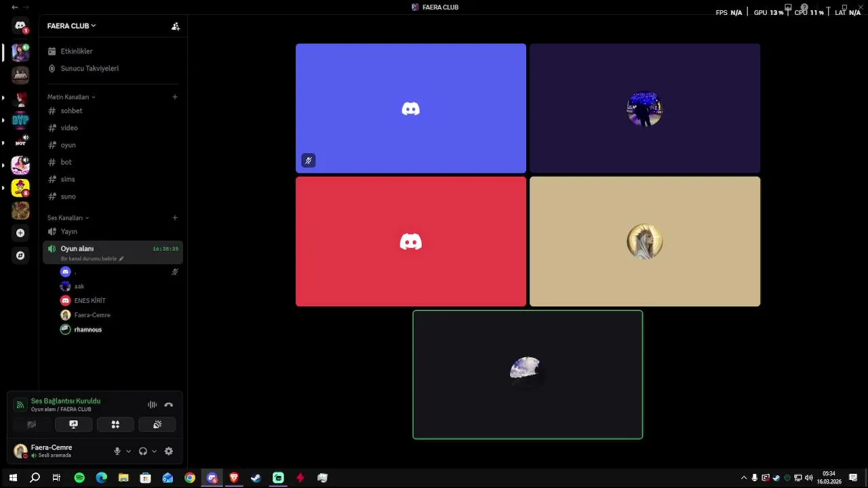Open Windows notification center icon
This screenshot has height=488, width=868.
point(853,478)
